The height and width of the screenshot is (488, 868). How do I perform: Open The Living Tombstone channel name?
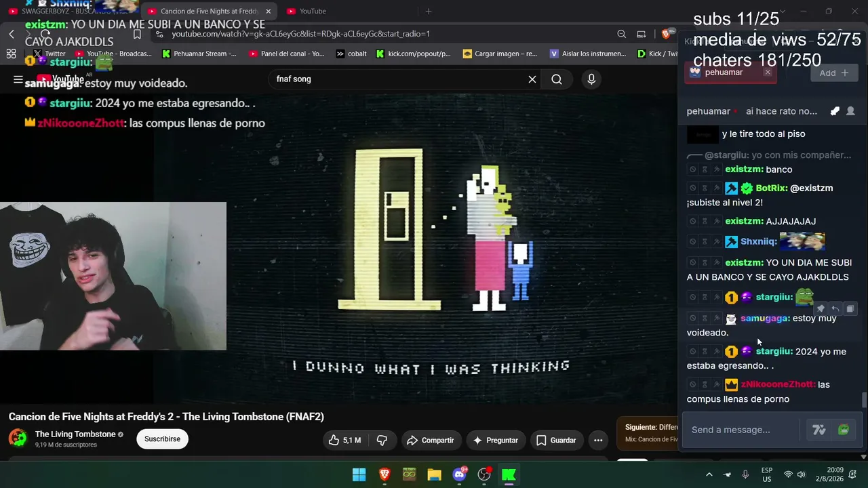(x=75, y=434)
